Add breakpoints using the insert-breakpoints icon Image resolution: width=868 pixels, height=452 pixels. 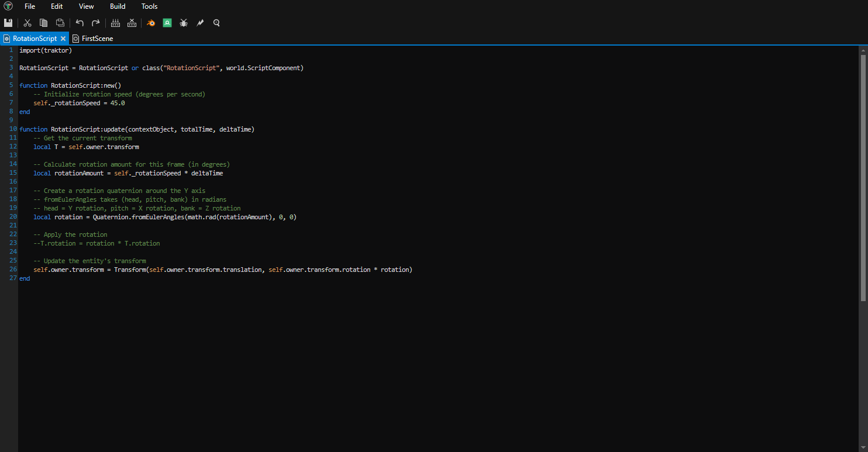(115, 22)
